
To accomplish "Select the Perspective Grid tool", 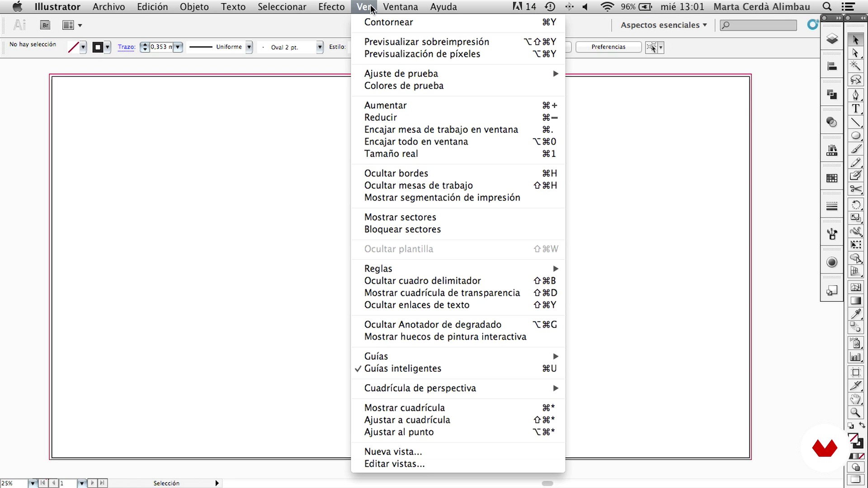I will pos(855,271).
